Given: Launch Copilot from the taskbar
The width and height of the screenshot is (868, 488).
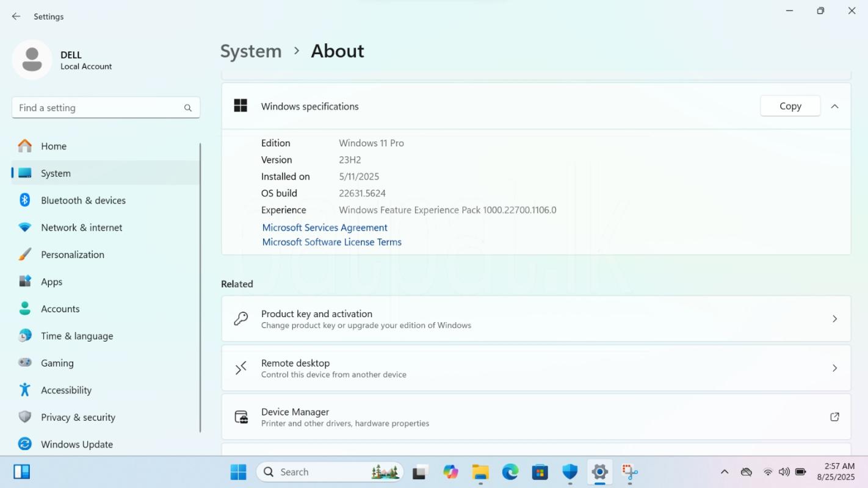Looking at the screenshot, I should coord(450,472).
